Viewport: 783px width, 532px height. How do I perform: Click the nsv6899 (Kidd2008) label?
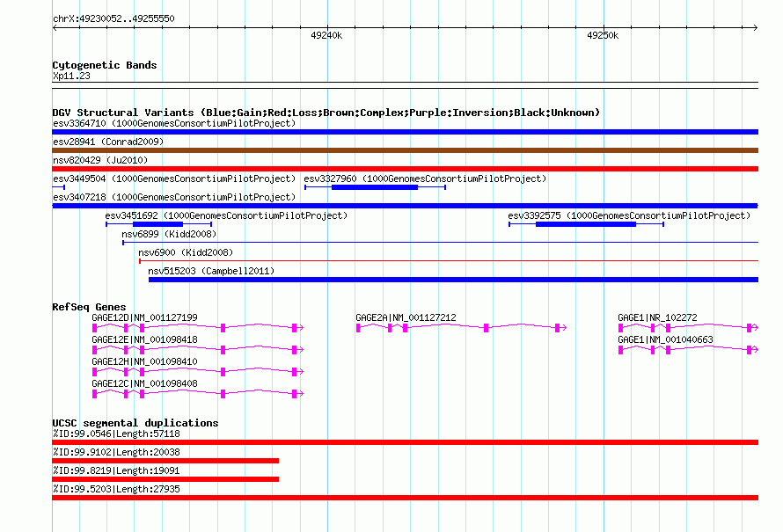169,234
